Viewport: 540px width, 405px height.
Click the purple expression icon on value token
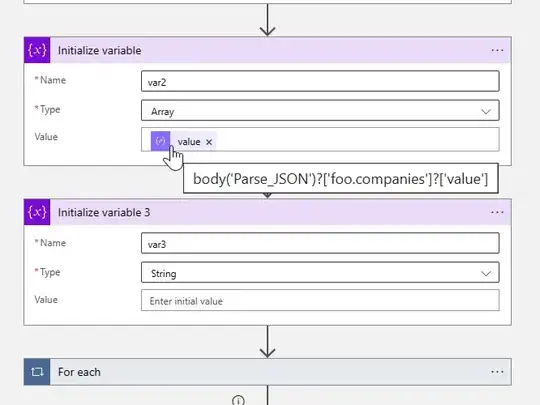tap(160, 141)
